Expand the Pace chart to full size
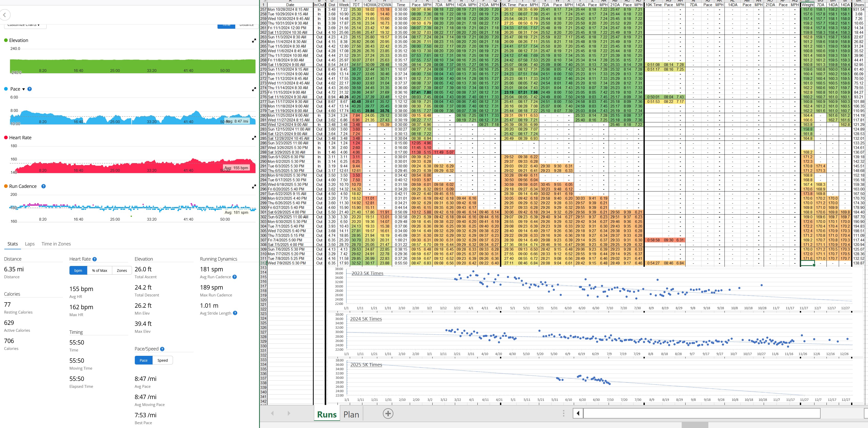The image size is (868, 428). pos(254,90)
